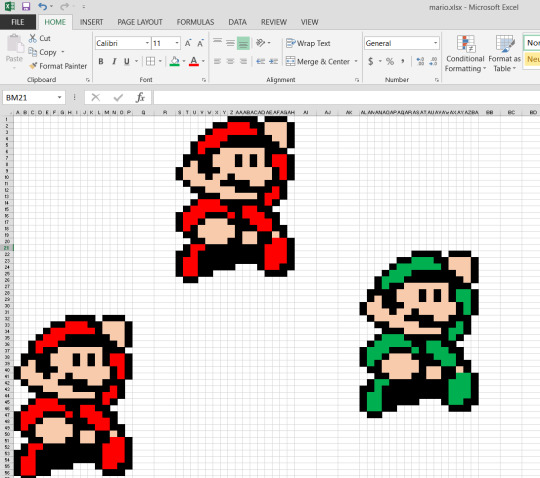
Task: Apply percent style format
Action: (x=390, y=61)
